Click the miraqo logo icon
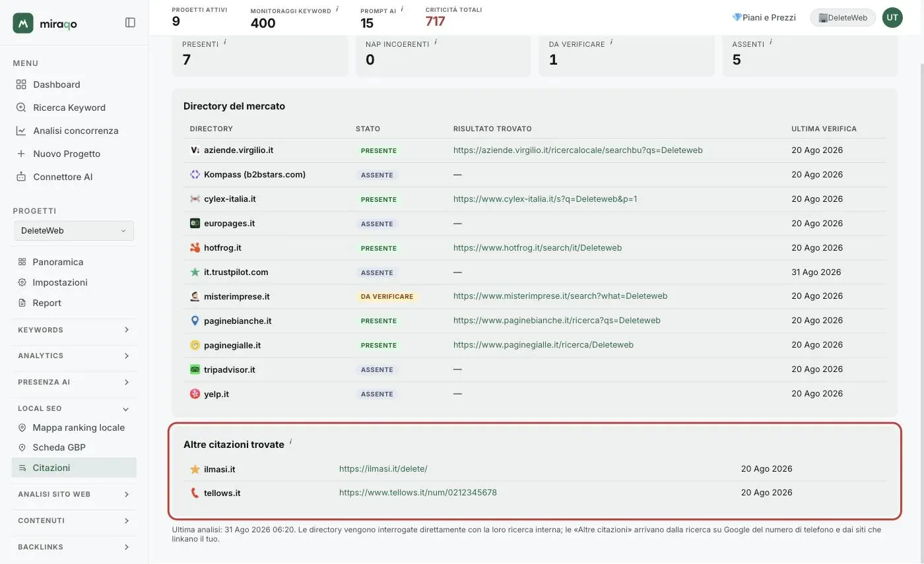The image size is (924, 564). tap(23, 23)
